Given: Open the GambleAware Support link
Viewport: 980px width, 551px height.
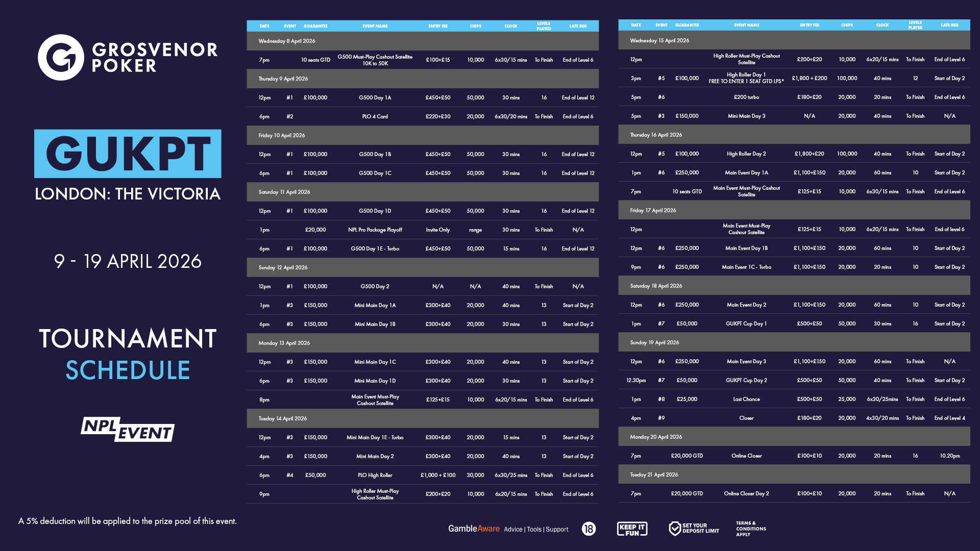Looking at the screenshot, I should tap(557, 530).
